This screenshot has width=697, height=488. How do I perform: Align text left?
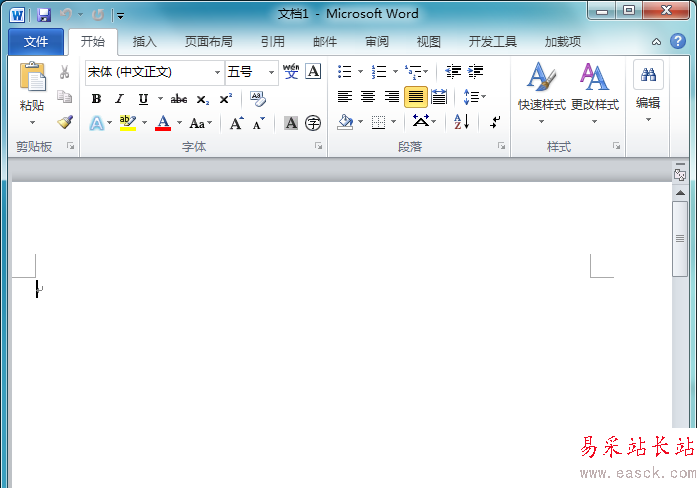[x=344, y=96]
